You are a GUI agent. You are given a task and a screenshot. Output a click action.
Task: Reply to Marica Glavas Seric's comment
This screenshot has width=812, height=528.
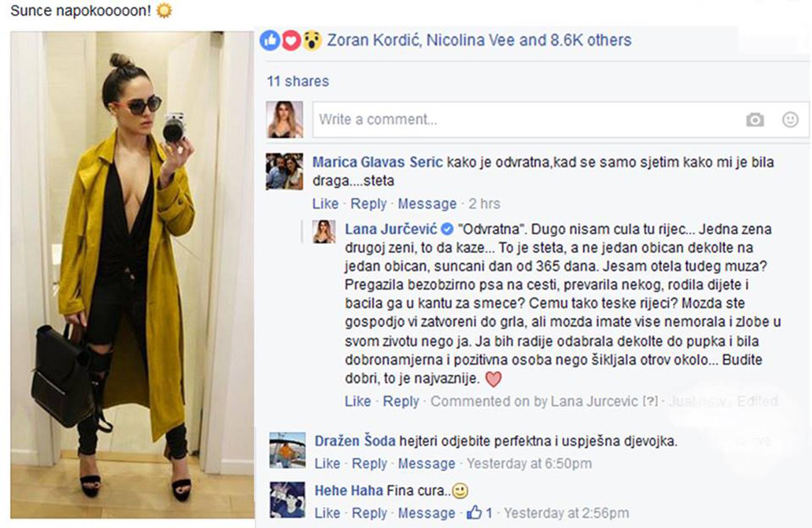(x=368, y=203)
